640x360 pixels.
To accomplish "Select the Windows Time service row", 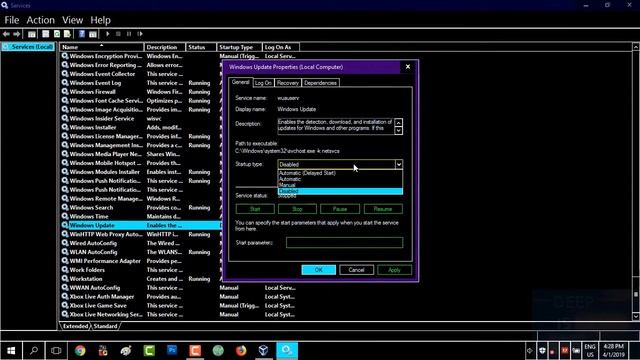I will [x=141, y=216].
